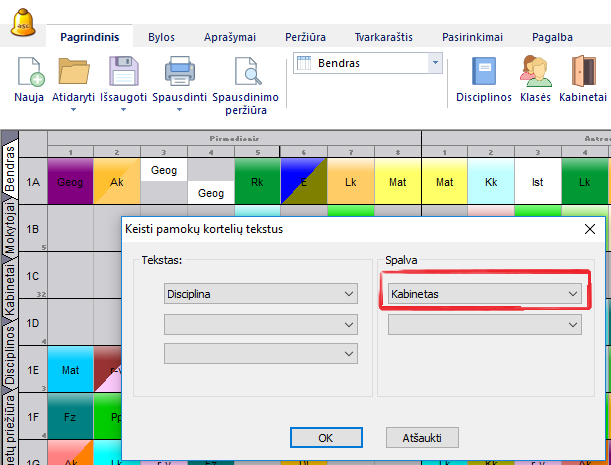Open the third empty Tekstas dropdown

coord(260,353)
